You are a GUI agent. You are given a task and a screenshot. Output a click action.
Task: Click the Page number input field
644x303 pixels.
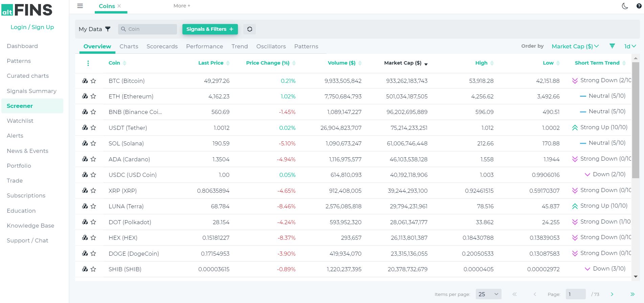pyautogui.click(x=576, y=294)
